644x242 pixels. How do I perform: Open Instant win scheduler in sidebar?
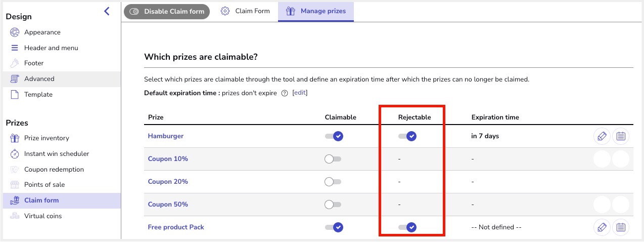pos(56,153)
